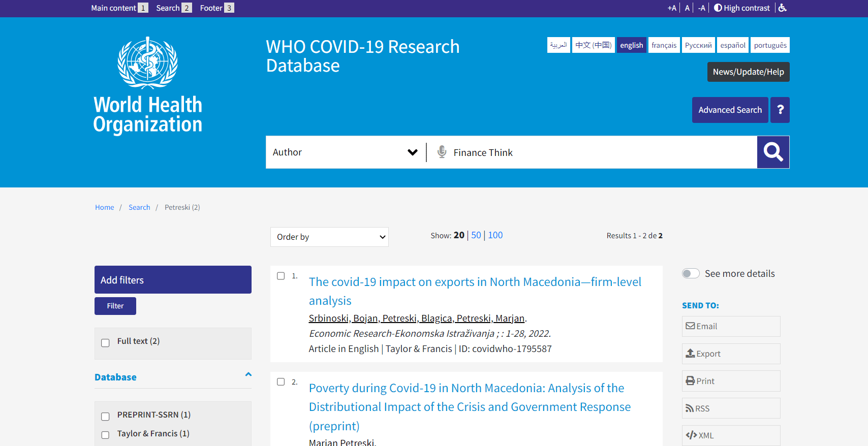868x446 pixels.
Task: Select checkbox for result 1
Action: coord(281,276)
